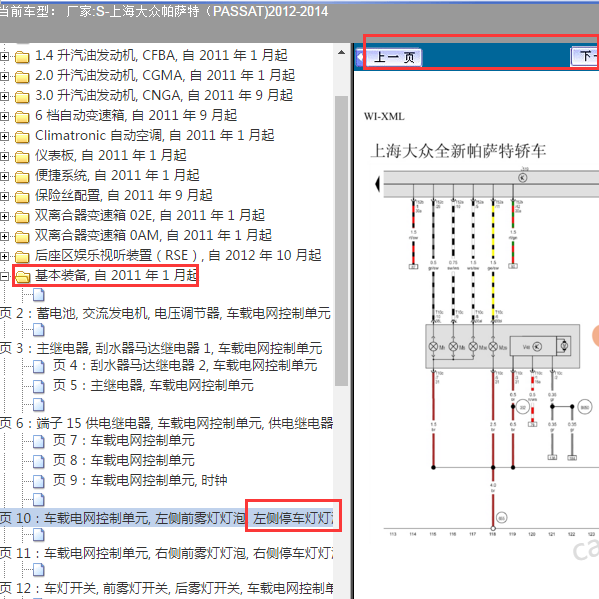
Task: Expand 便捷系统 folder node
Action: [x=4, y=176]
